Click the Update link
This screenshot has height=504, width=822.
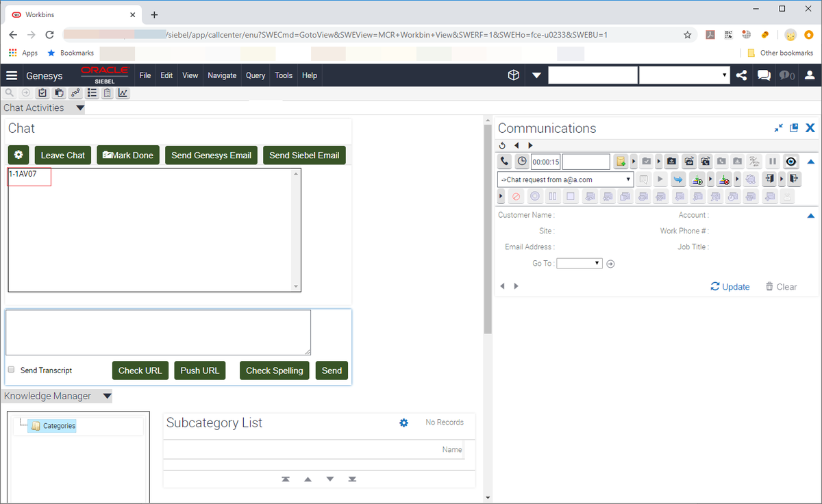pyautogui.click(x=730, y=286)
